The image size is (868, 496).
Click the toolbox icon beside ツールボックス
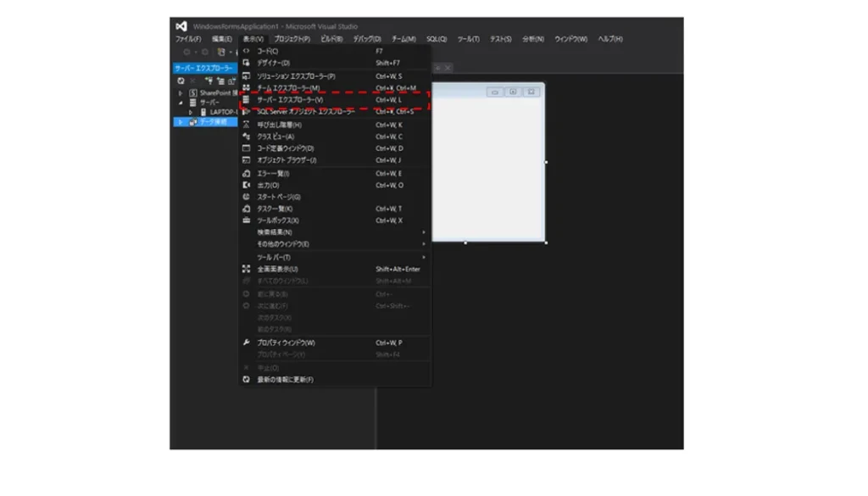coord(246,220)
